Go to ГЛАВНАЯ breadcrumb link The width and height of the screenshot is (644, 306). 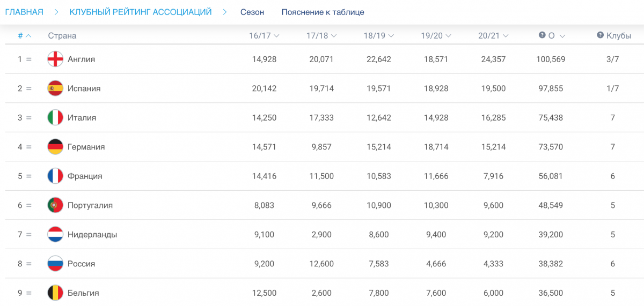pyautogui.click(x=24, y=12)
